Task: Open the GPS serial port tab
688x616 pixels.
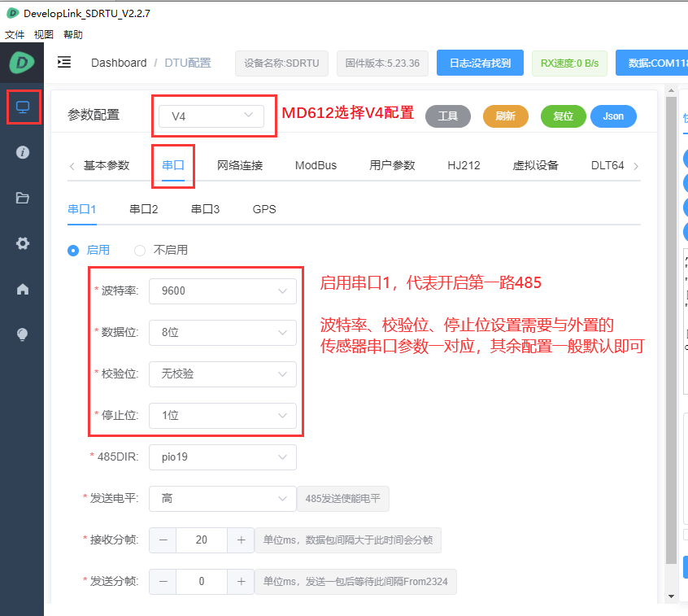Action: point(263,208)
